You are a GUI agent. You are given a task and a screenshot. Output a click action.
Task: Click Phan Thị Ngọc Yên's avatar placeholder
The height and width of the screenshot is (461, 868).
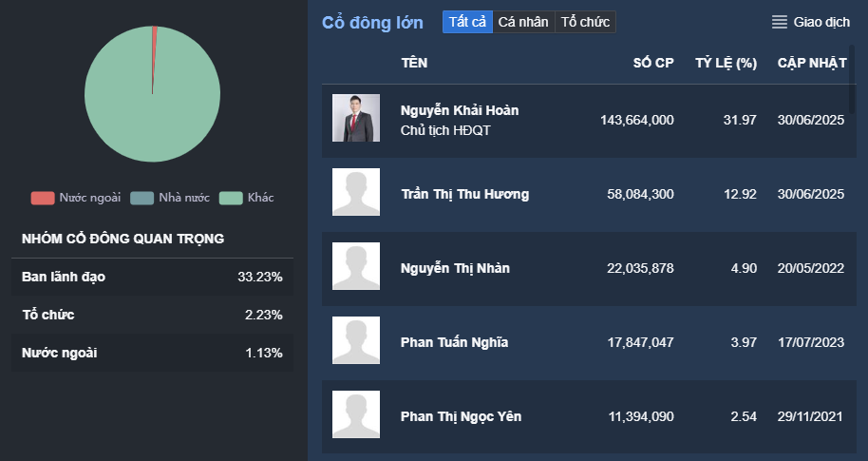(x=356, y=415)
